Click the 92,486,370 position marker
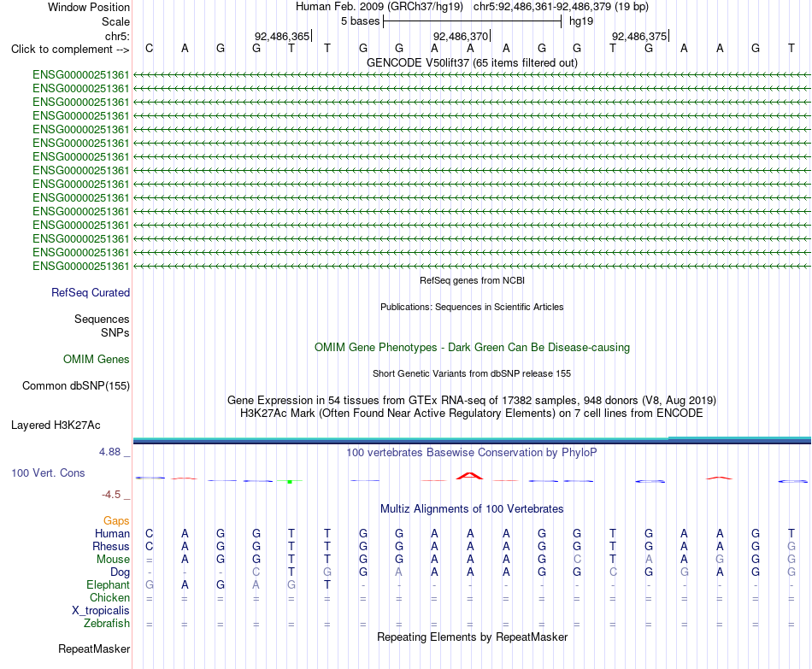Image resolution: width=812 pixels, height=669 pixels. tap(461, 36)
